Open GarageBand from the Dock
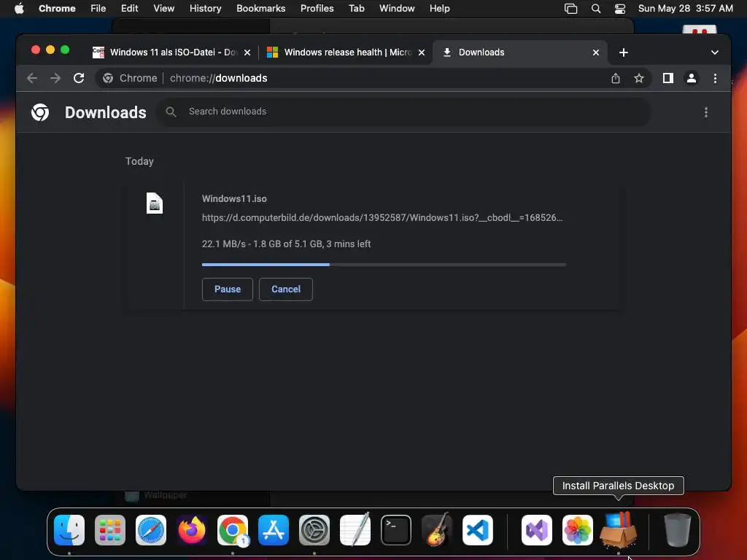This screenshot has height=560, width=747. tap(437, 529)
